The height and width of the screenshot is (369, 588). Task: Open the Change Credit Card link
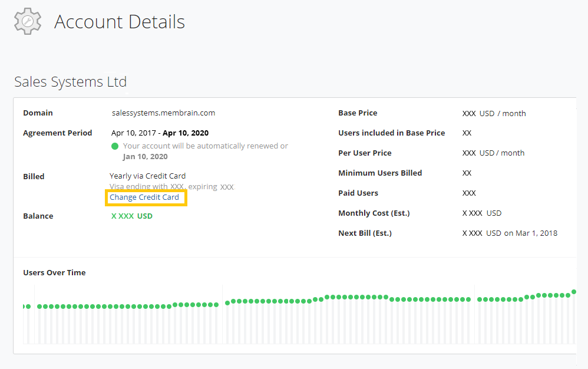[x=144, y=197]
